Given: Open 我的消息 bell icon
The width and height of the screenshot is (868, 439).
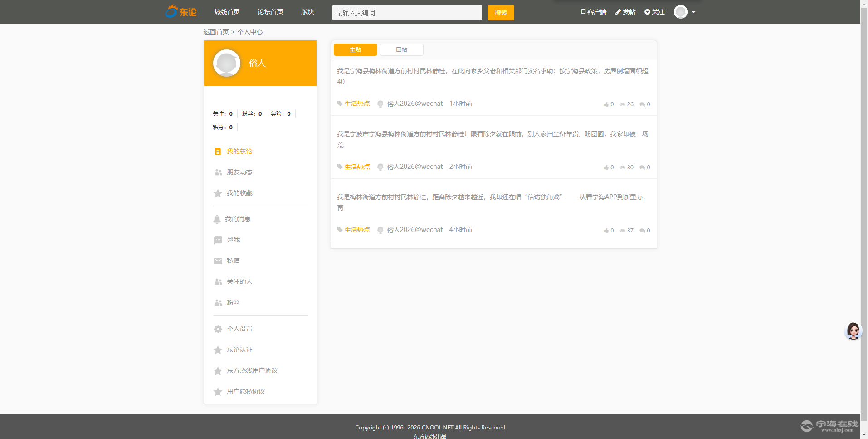Looking at the screenshot, I should point(217,219).
